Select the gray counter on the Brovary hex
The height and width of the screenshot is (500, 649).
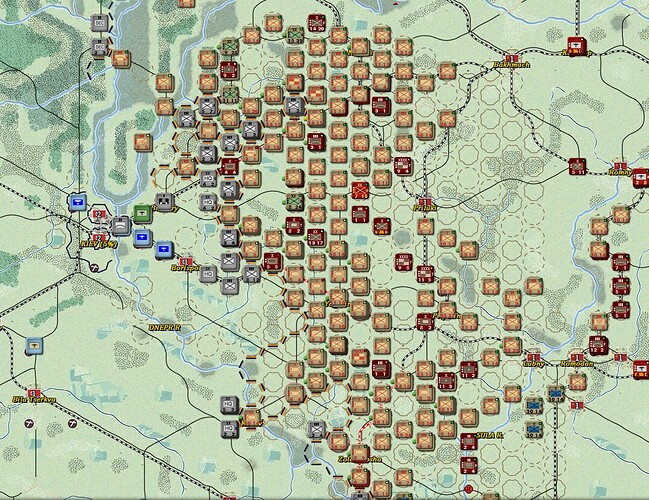pos(165,202)
